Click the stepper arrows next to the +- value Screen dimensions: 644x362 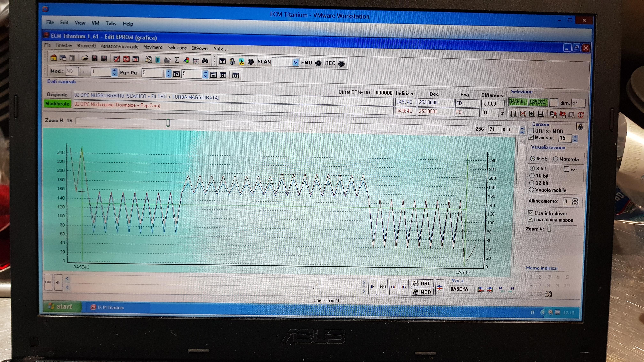115,72
